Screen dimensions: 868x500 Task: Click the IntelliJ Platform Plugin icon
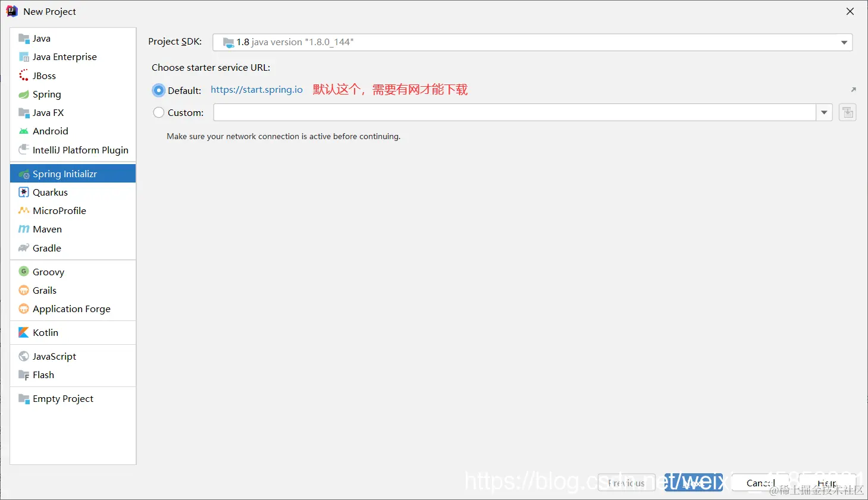pyautogui.click(x=24, y=150)
